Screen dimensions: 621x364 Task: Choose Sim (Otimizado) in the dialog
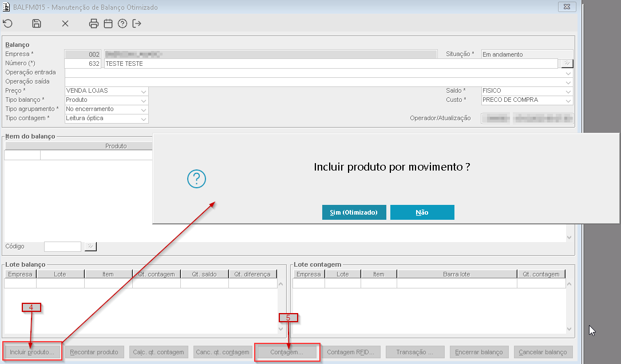coord(354,212)
